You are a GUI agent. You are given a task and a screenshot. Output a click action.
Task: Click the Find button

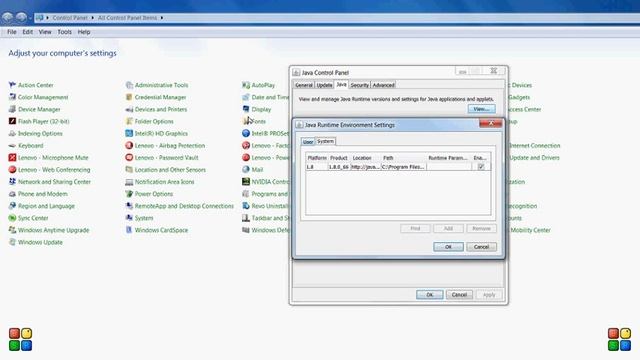coord(415,229)
